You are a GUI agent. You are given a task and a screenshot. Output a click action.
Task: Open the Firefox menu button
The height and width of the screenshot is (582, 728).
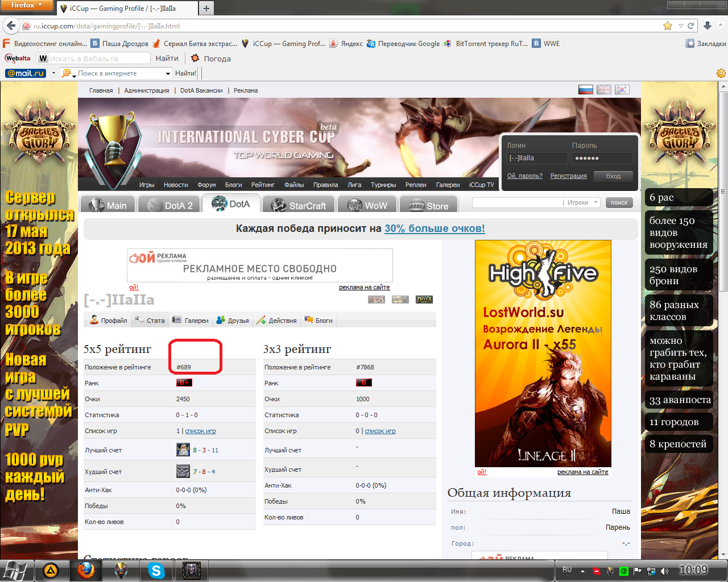click(x=27, y=5)
